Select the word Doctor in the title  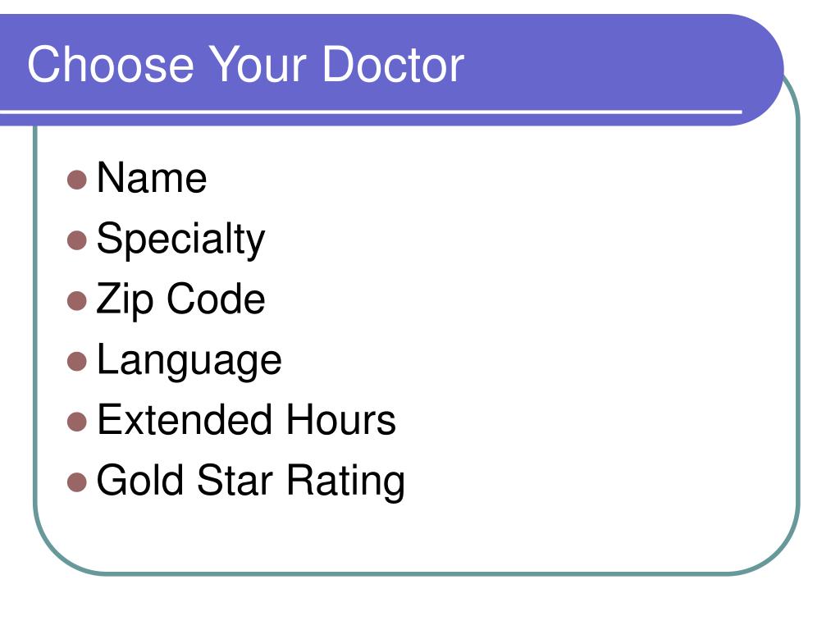pos(393,64)
